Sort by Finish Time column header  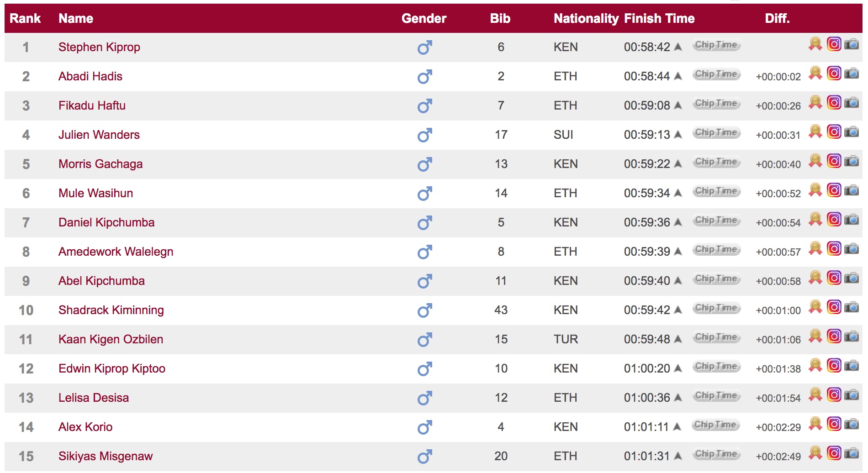pyautogui.click(x=659, y=18)
